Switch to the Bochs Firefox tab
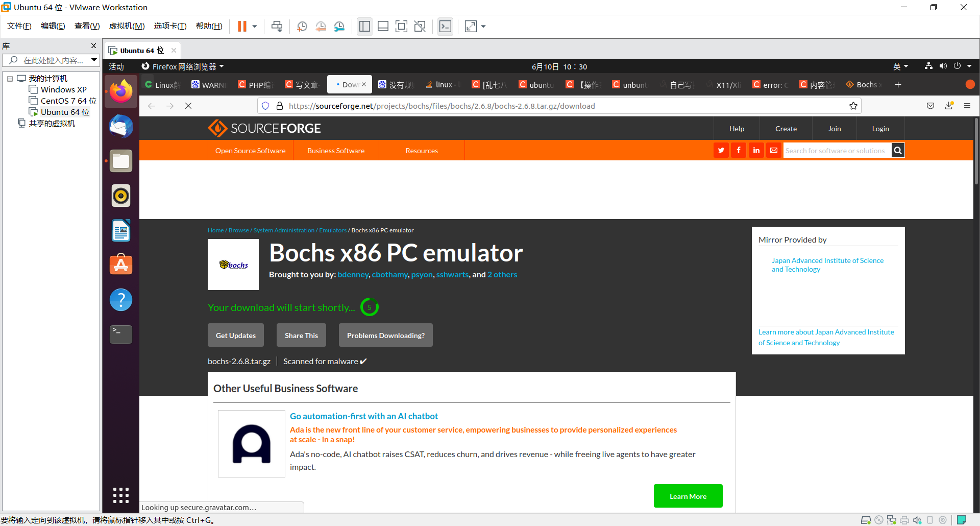This screenshot has height=526, width=980. click(x=863, y=85)
